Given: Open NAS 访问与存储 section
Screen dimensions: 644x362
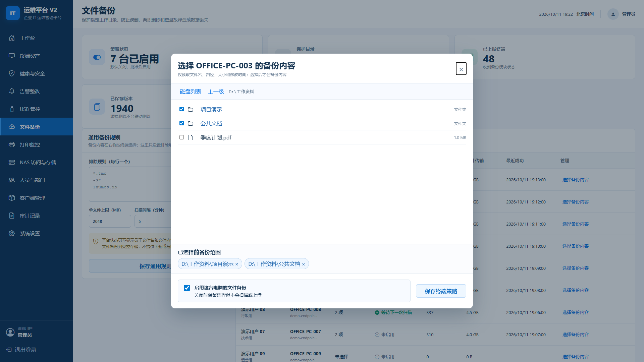Looking at the screenshot, I should (37, 162).
